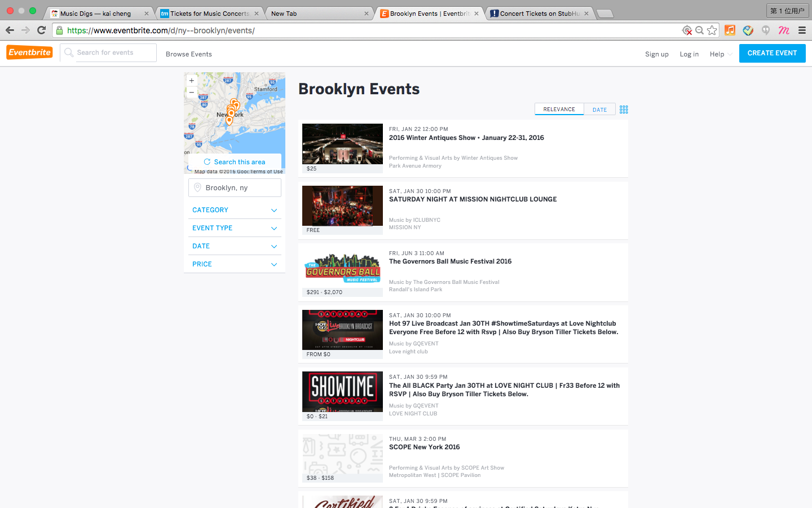Click the zoom magnifier in address bar
Viewport: 812px width, 508px height.
click(700, 30)
